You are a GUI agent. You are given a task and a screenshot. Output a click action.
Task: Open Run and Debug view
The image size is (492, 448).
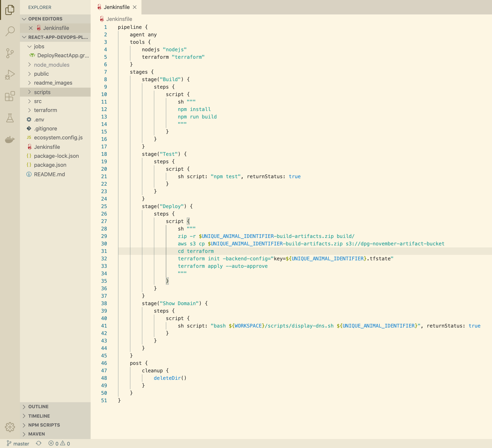(x=10, y=74)
